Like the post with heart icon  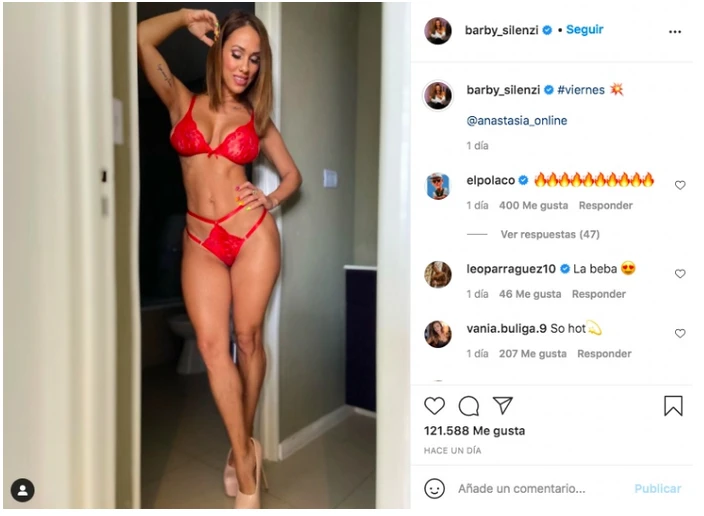(434, 406)
